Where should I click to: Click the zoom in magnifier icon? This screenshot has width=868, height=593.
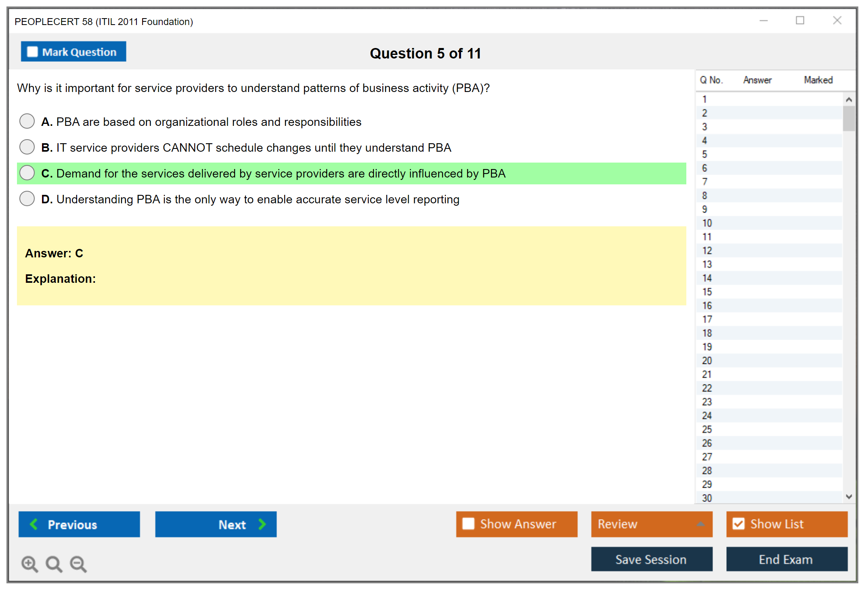(x=29, y=563)
